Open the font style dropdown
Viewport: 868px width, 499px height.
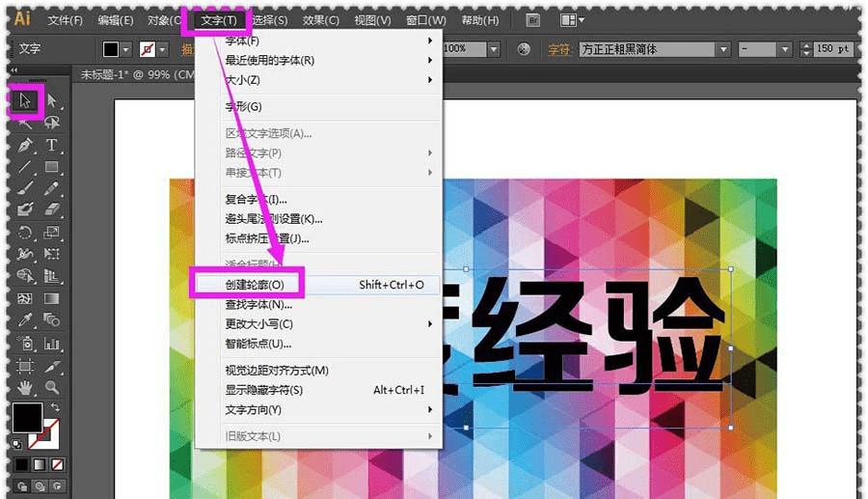click(784, 50)
